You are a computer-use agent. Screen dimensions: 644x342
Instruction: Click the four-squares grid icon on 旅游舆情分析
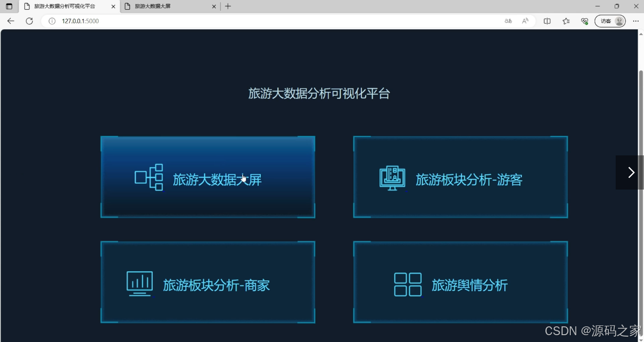click(408, 284)
